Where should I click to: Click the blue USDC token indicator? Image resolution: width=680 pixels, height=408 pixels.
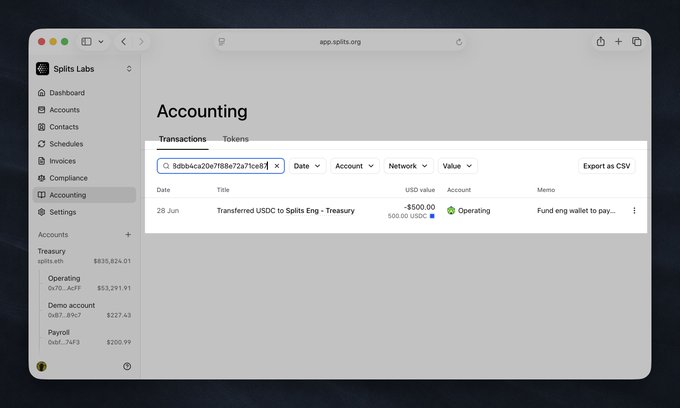click(432, 216)
